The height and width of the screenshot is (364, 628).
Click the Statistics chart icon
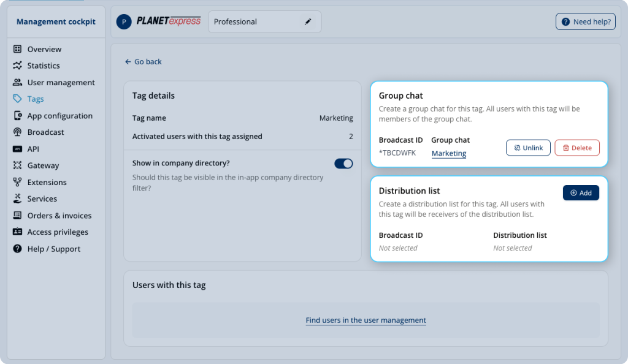pyautogui.click(x=17, y=65)
